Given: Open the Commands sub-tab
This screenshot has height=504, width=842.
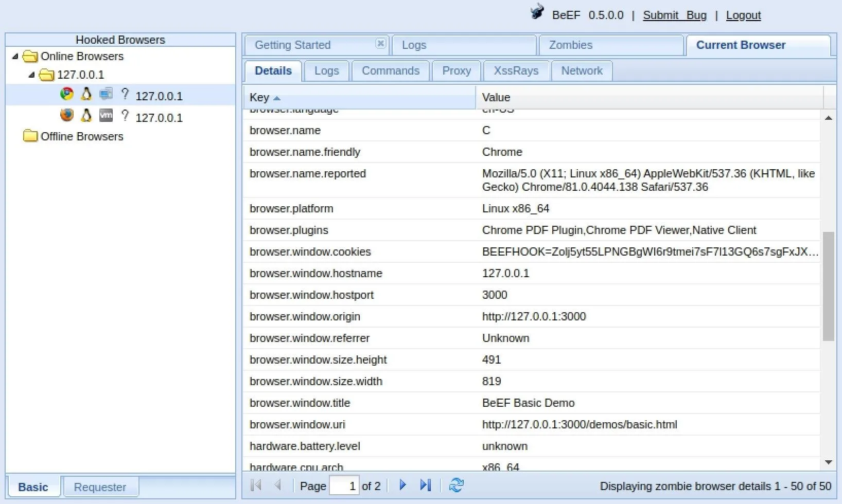Looking at the screenshot, I should pyautogui.click(x=391, y=71).
